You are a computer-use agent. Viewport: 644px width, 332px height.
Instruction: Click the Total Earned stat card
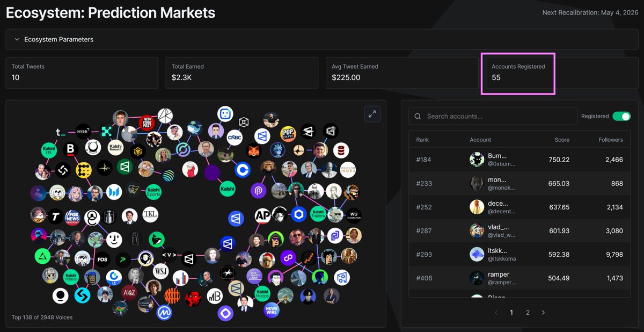click(x=242, y=73)
